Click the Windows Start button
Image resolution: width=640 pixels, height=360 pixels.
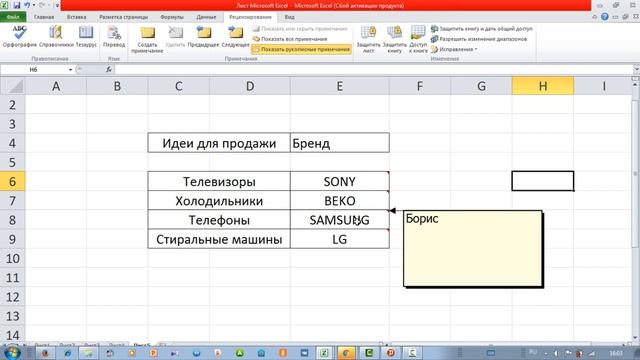(11, 353)
